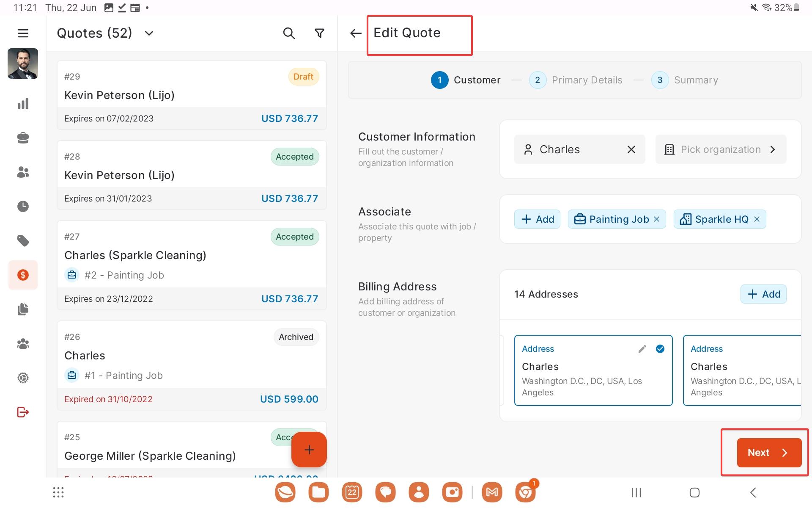Search quotes with magnifier icon

288,33
